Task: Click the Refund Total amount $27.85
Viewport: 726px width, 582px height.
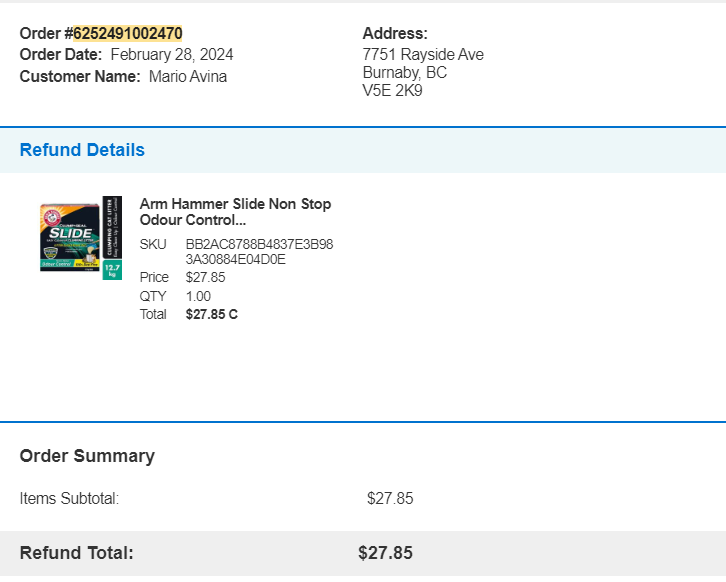Action: [x=385, y=553]
